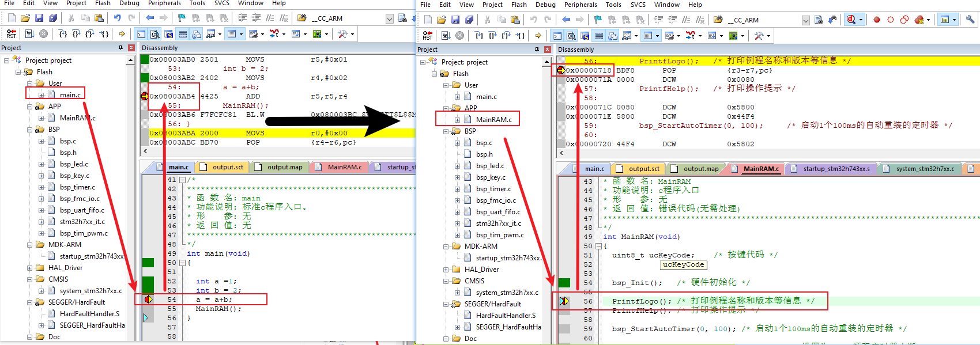This screenshot has height=345, width=980.
Task: Collapse the BSP group in right project tree
Action: (x=446, y=131)
